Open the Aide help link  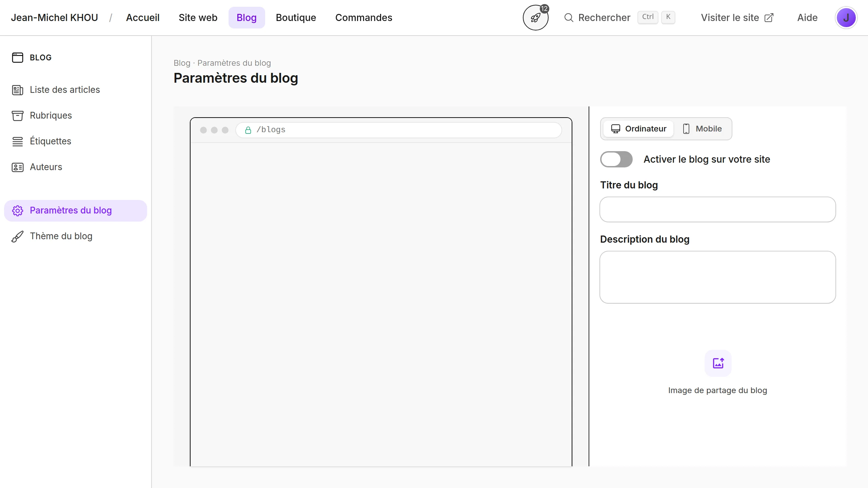coord(807,18)
